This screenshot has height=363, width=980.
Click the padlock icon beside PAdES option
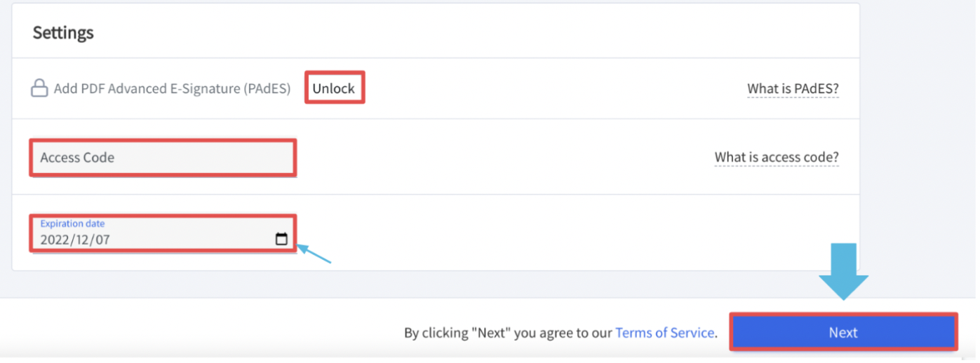39,89
